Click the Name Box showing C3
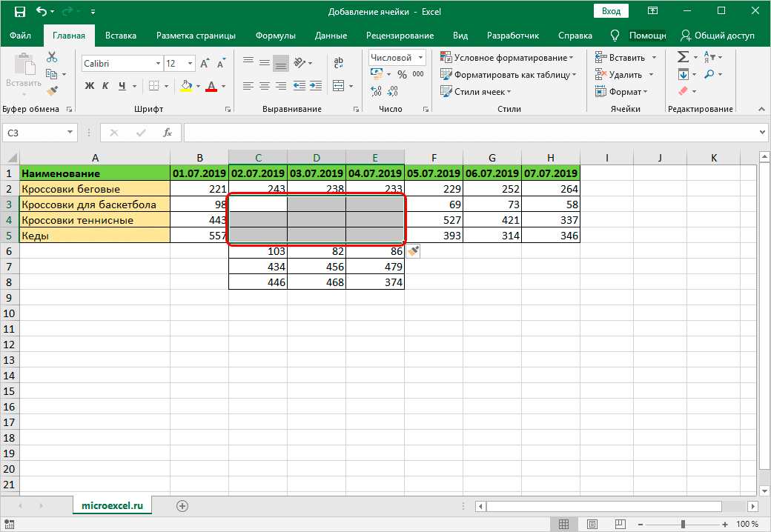The image size is (771, 532). coord(33,133)
